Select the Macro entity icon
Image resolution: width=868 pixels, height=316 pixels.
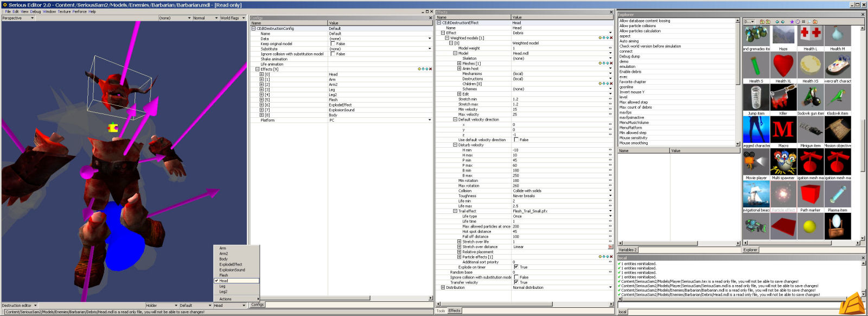pyautogui.click(x=783, y=130)
